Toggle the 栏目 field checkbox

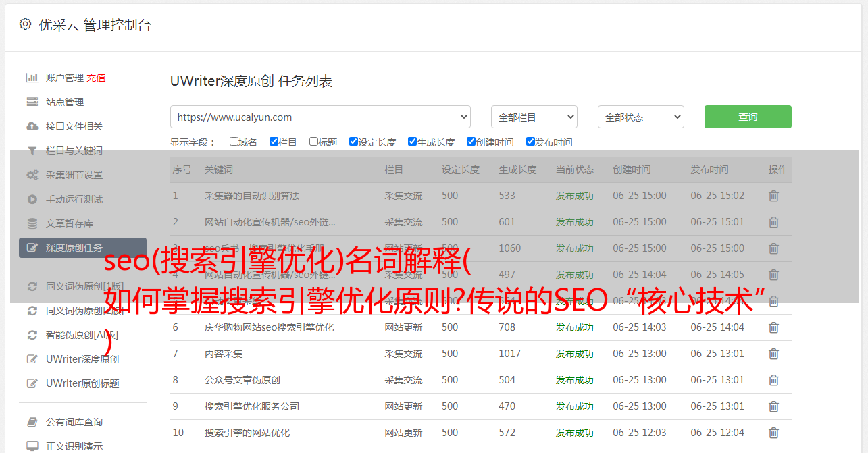pos(274,142)
